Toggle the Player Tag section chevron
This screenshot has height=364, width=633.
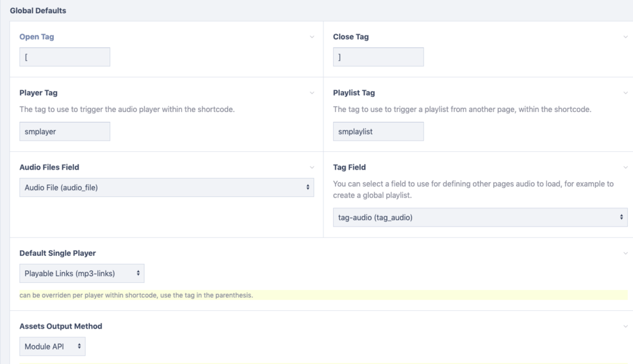pyautogui.click(x=311, y=93)
